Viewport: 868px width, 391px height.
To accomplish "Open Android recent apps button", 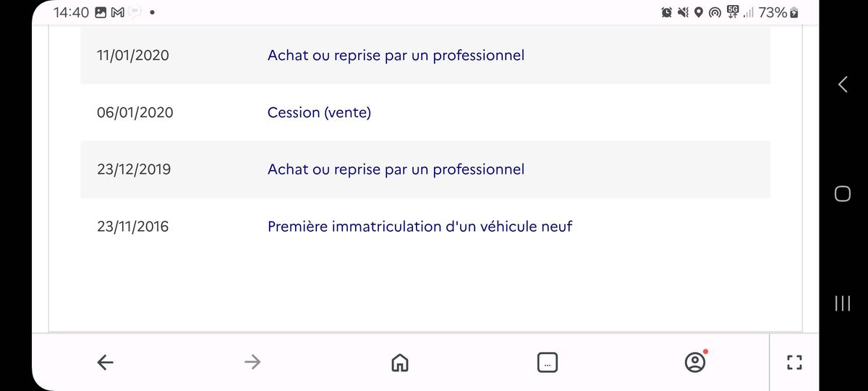I will coord(842,303).
